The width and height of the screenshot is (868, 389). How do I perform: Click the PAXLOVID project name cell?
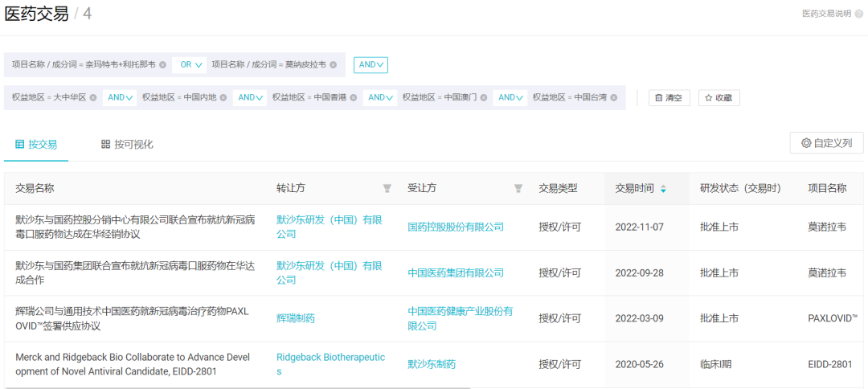pyautogui.click(x=833, y=318)
